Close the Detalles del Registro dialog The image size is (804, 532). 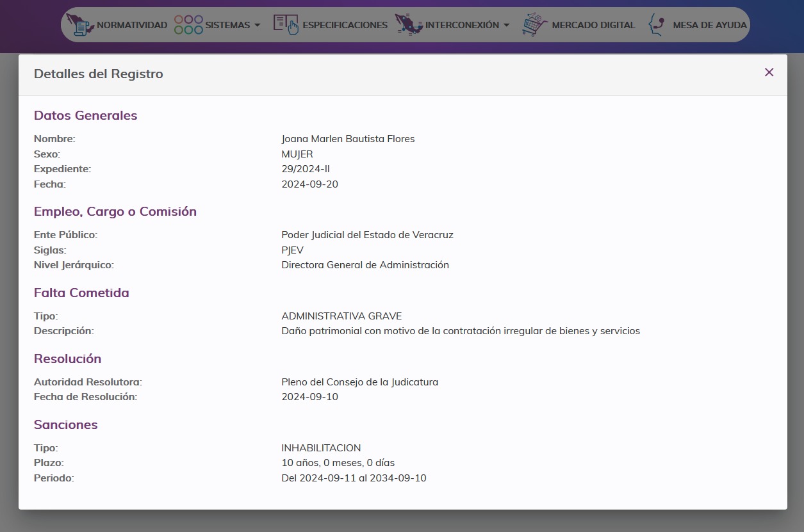click(769, 72)
